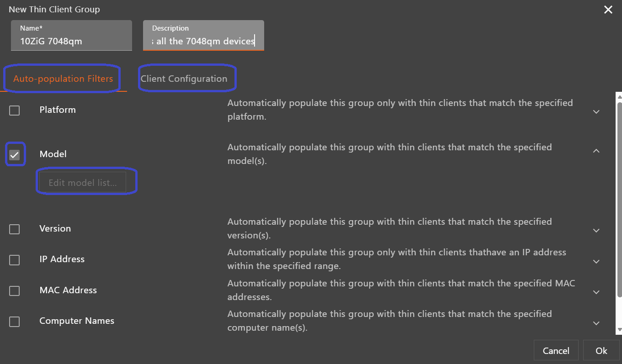Screen dimensions: 622x364
Task: Uncheck the Model filter checkbox
Action: [x=15, y=155]
